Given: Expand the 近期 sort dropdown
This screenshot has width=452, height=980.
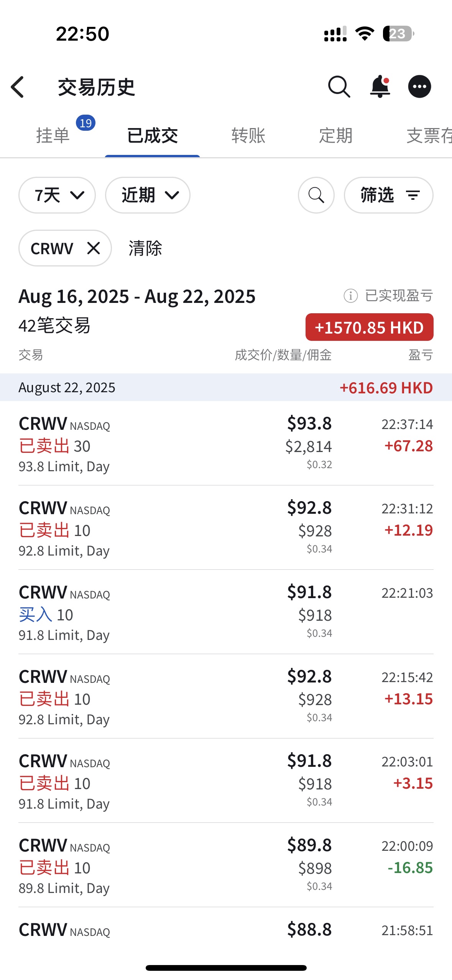Looking at the screenshot, I should (148, 195).
